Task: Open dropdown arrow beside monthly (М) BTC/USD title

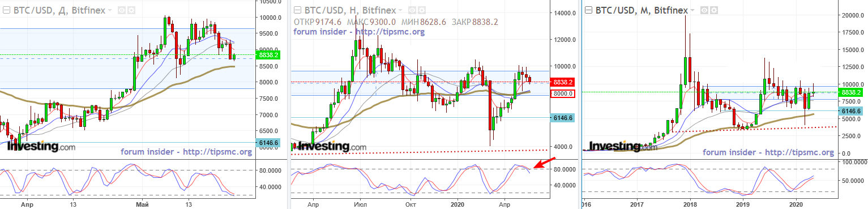Action: 692,11
